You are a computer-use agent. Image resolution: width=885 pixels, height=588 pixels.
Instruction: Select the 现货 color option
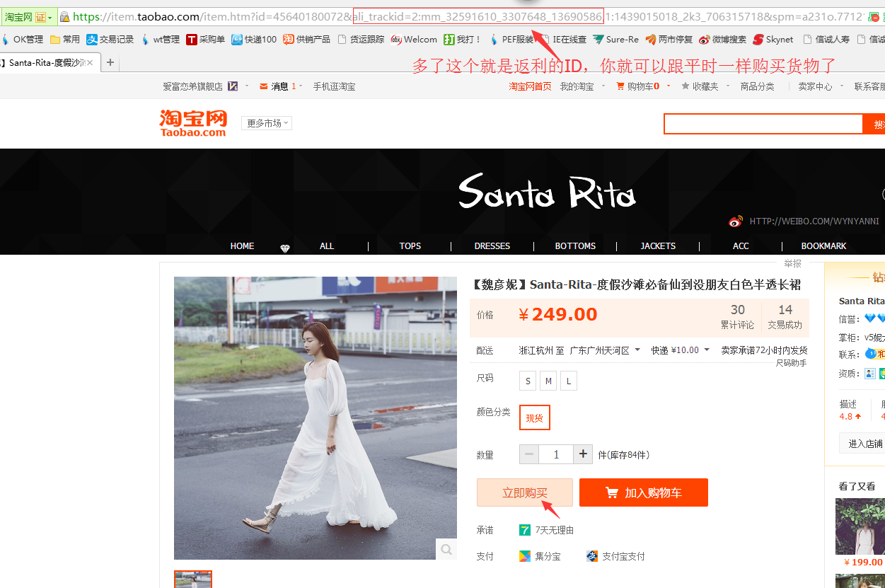click(x=535, y=417)
